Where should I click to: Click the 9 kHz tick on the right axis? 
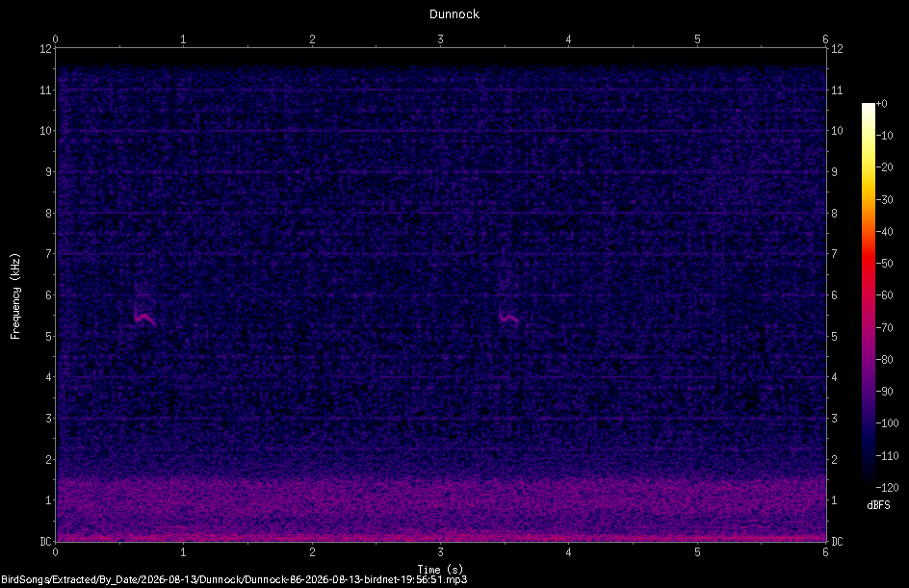(835, 172)
